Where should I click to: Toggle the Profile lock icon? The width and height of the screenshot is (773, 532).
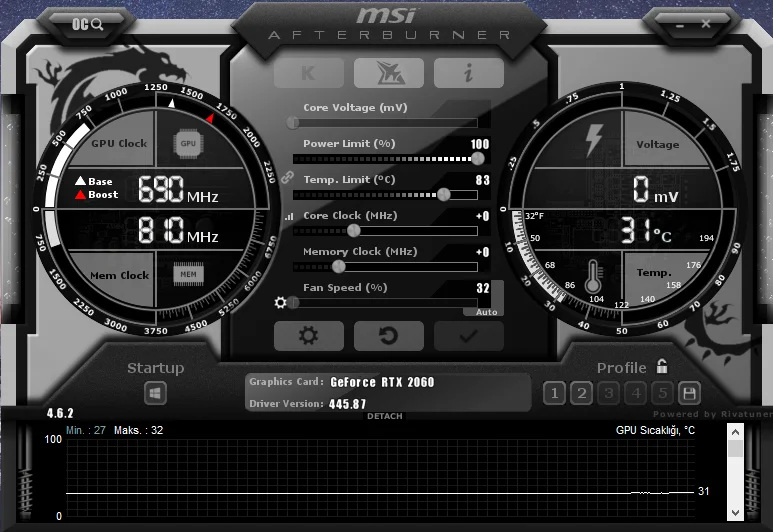pyautogui.click(x=662, y=366)
